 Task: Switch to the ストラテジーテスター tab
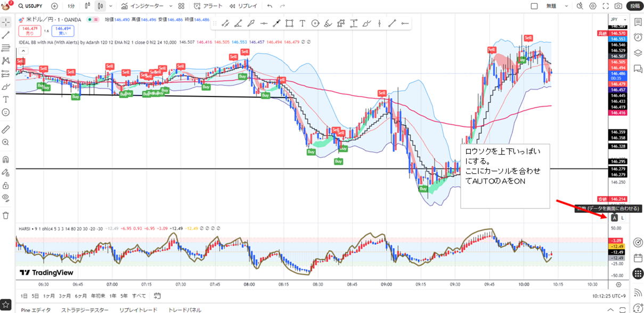tap(85, 310)
